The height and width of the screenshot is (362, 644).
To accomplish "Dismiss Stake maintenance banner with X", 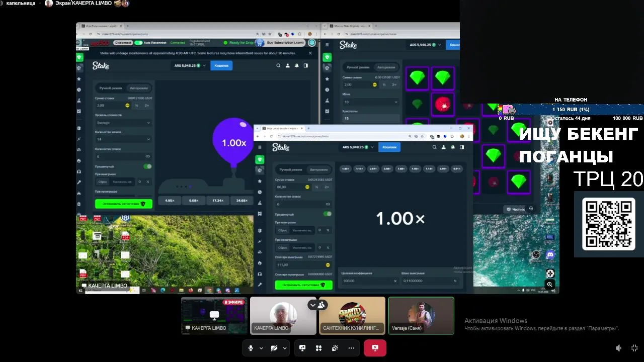I will [x=310, y=53].
